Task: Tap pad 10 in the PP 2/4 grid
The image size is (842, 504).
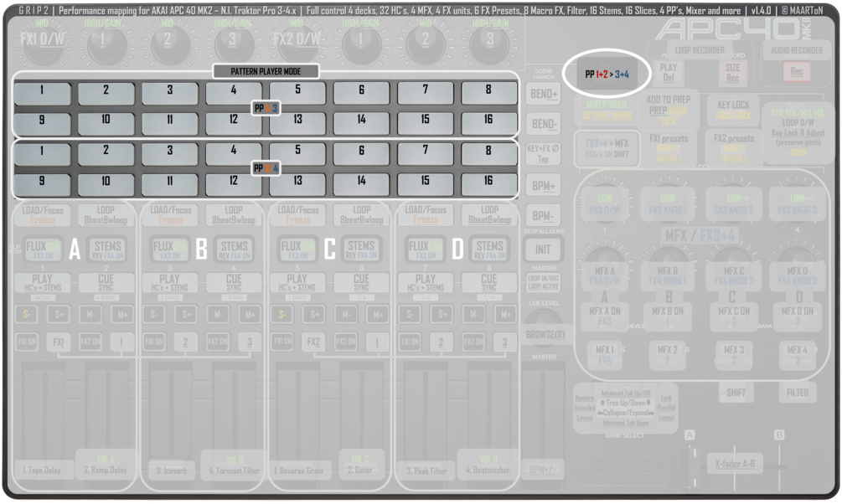Action: [x=106, y=185]
